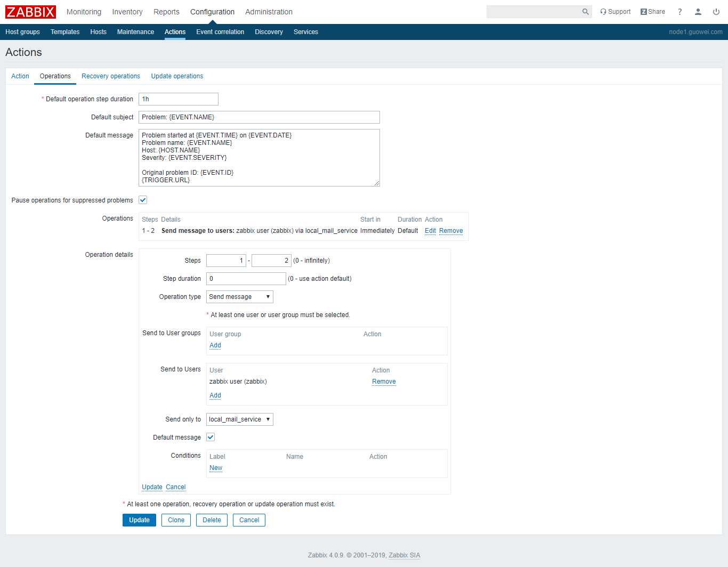This screenshot has height=567, width=728.
Task: Click Cancel link in Operation details
Action: coord(175,487)
